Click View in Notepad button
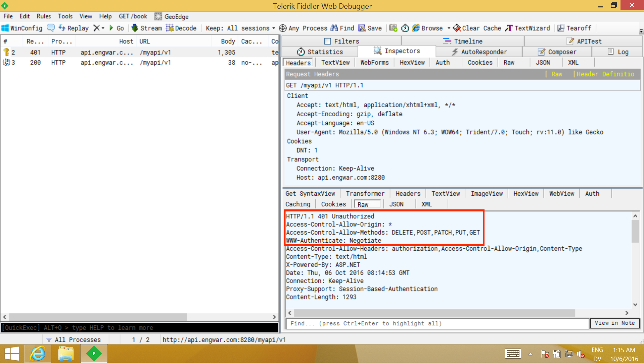Viewport: 644px width, 363px height. [615, 323]
